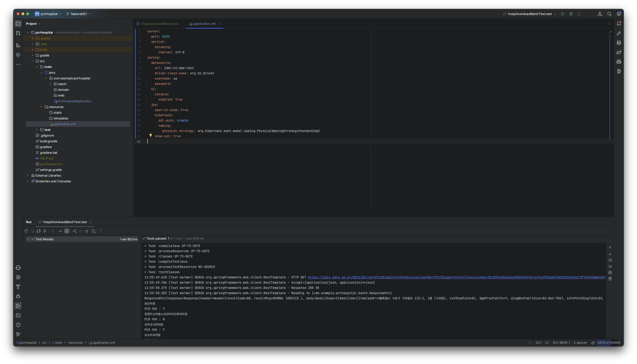Viewport: 637px width, 364px height.
Task: Open the Commit tool window icon
Action: (18, 33)
